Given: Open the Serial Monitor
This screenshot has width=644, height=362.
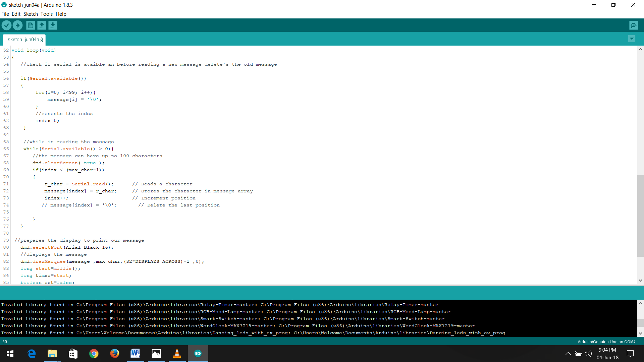Looking at the screenshot, I should coord(633,25).
